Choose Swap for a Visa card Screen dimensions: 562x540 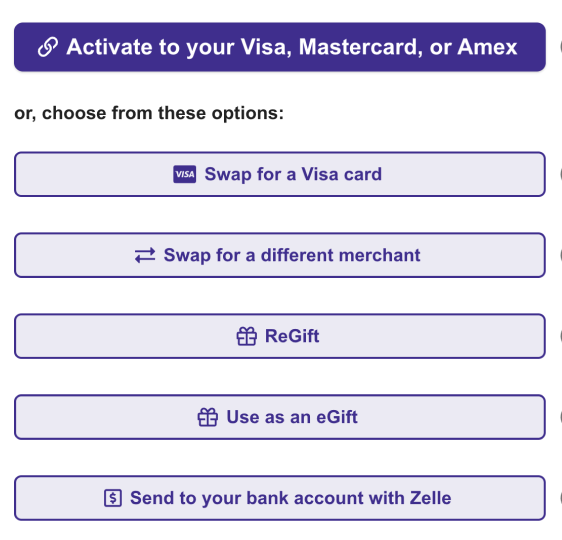(x=280, y=174)
